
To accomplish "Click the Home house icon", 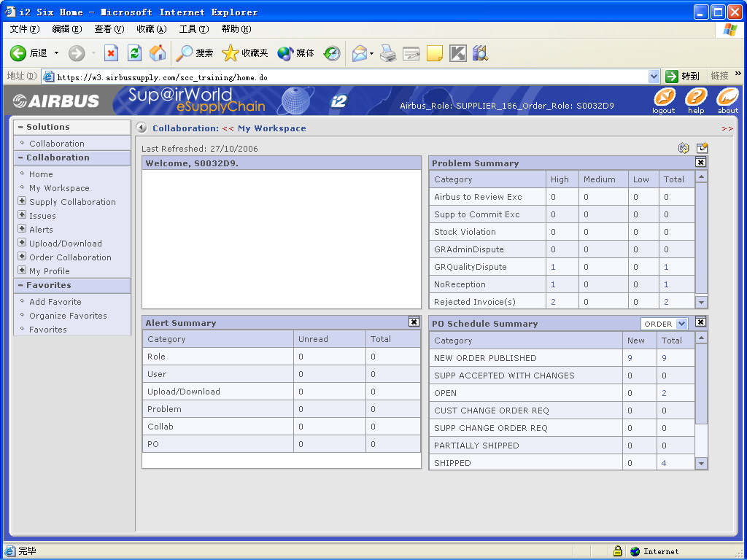I will click(x=158, y=52).
